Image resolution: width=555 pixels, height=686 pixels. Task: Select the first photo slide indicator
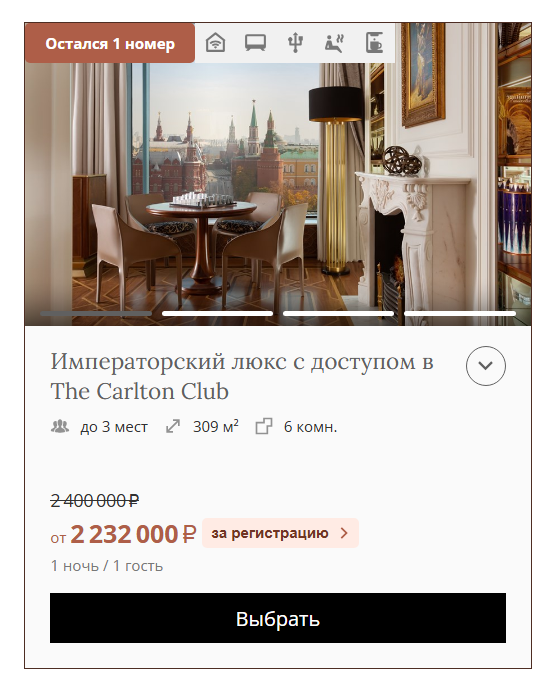pyautogui.click(x=96, y=313)
